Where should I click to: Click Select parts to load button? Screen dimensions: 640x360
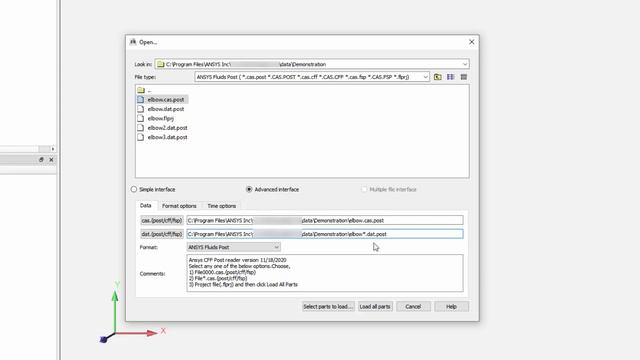pos(328,307)
